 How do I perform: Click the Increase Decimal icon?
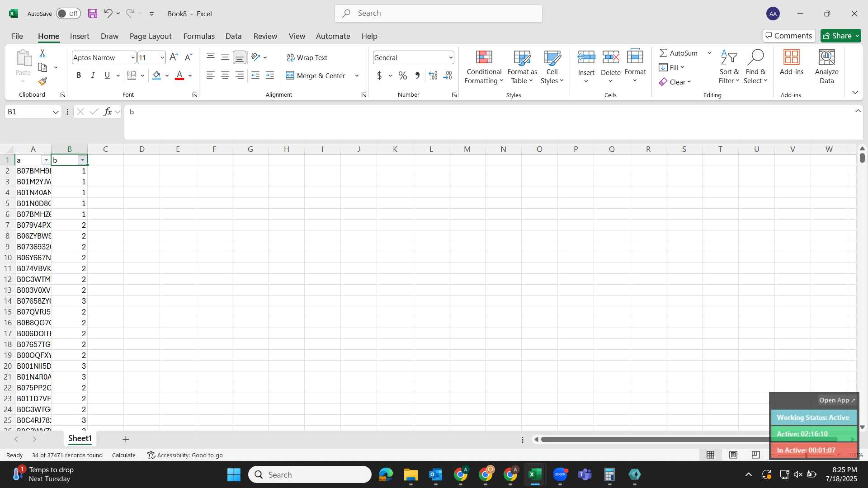point(433,75)
